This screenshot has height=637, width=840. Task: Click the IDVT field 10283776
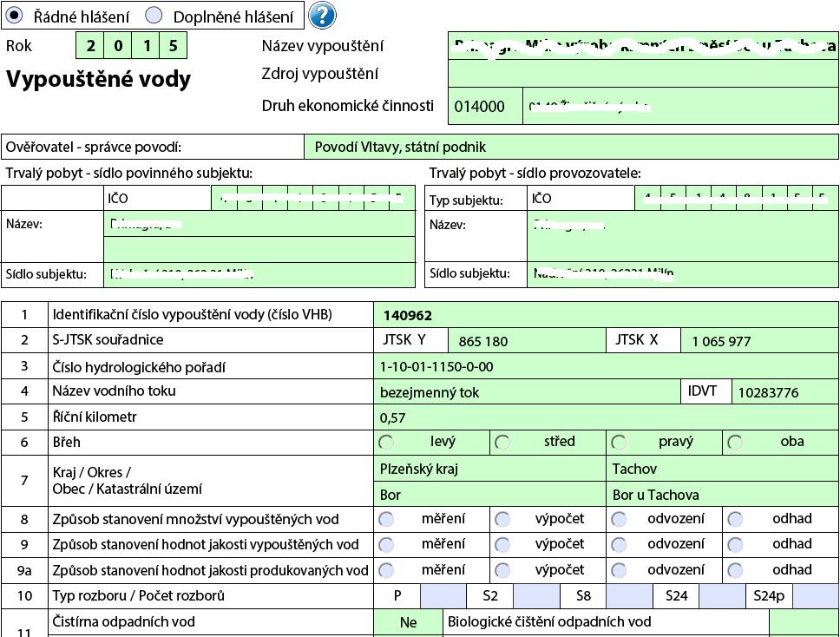pos(784,391)
